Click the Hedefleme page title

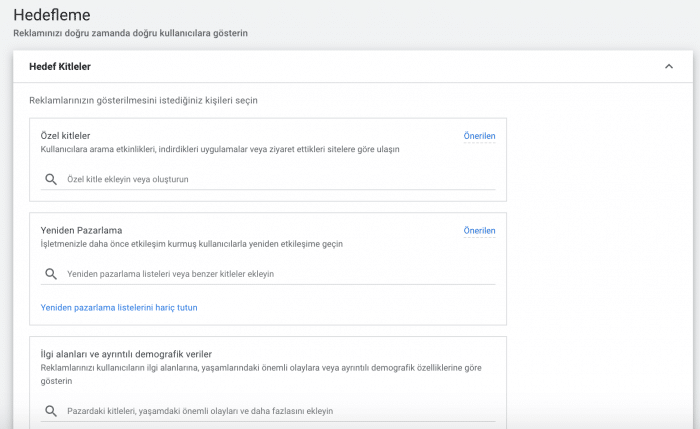tap(51, 15)
